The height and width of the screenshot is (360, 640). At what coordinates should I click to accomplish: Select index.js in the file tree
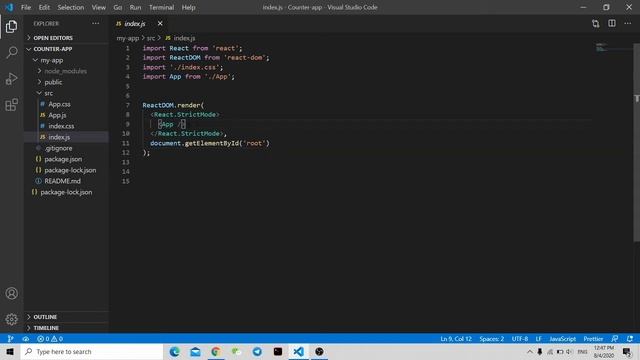[67, 137]
